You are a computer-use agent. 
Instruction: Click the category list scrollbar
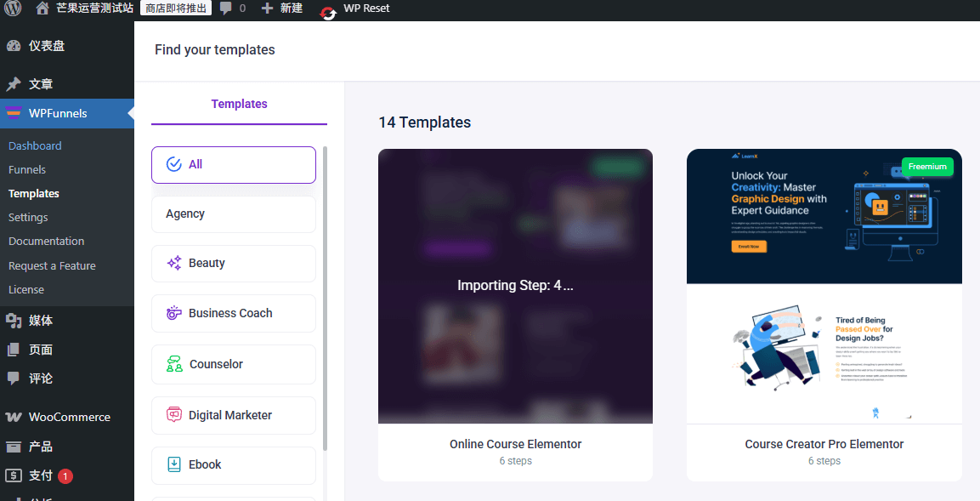326,298
